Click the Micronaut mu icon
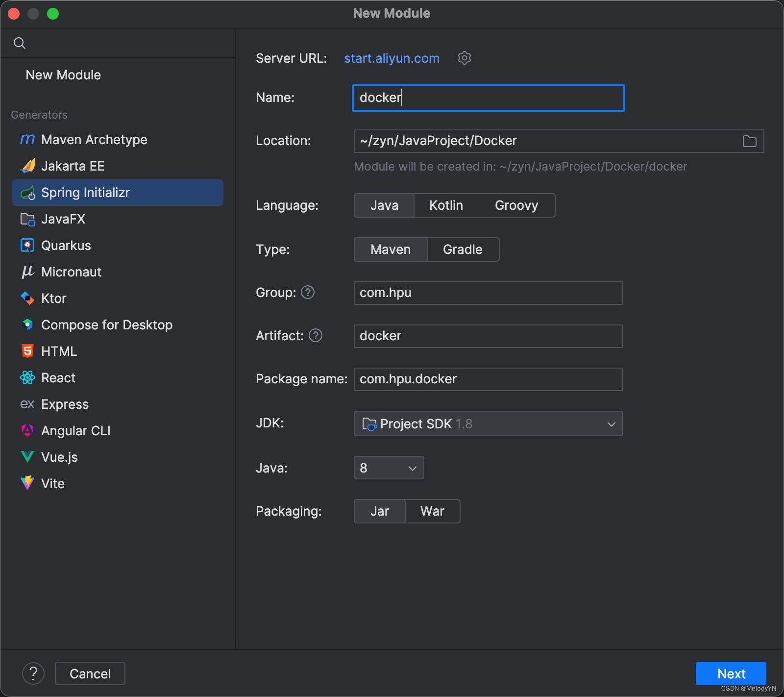784x697 pixels. [27, 272]
